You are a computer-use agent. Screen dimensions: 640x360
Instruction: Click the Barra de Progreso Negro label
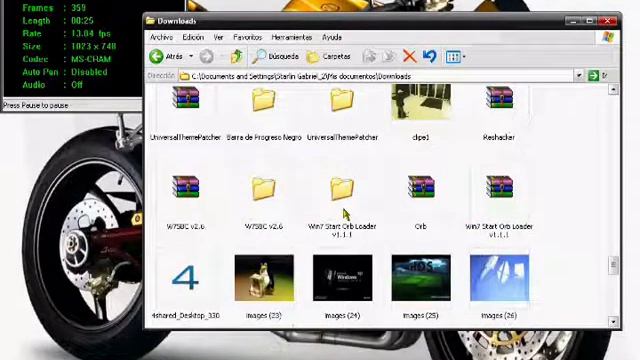tap(264, 138)
